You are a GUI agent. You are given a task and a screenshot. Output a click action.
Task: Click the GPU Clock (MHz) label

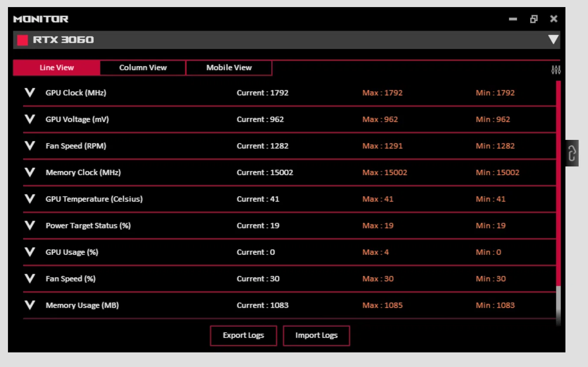click(76, 93)
